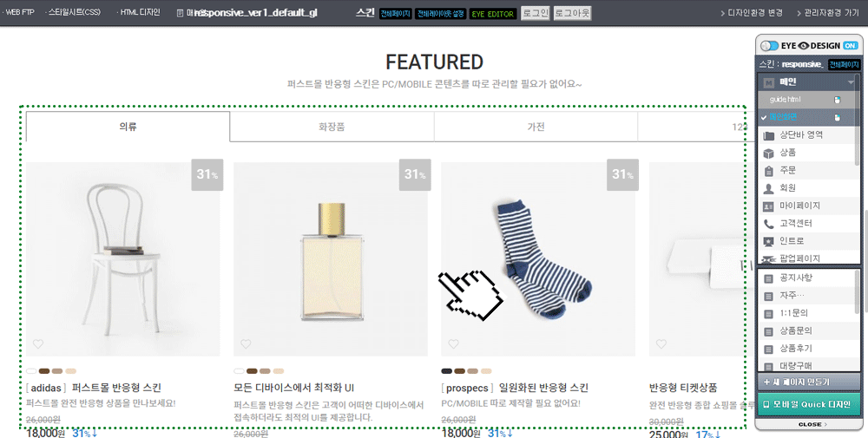Switch to the 가전 product tab
This screenshot has height=438, width=868.
536,127
